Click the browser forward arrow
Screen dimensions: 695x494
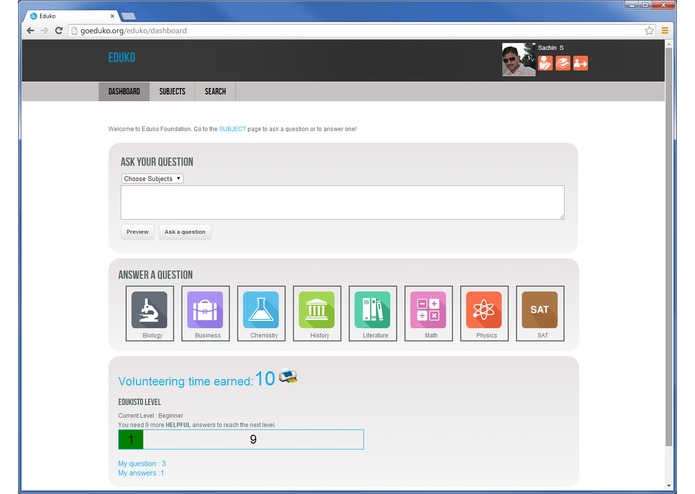pyautogui.click(x=44, y=31)
